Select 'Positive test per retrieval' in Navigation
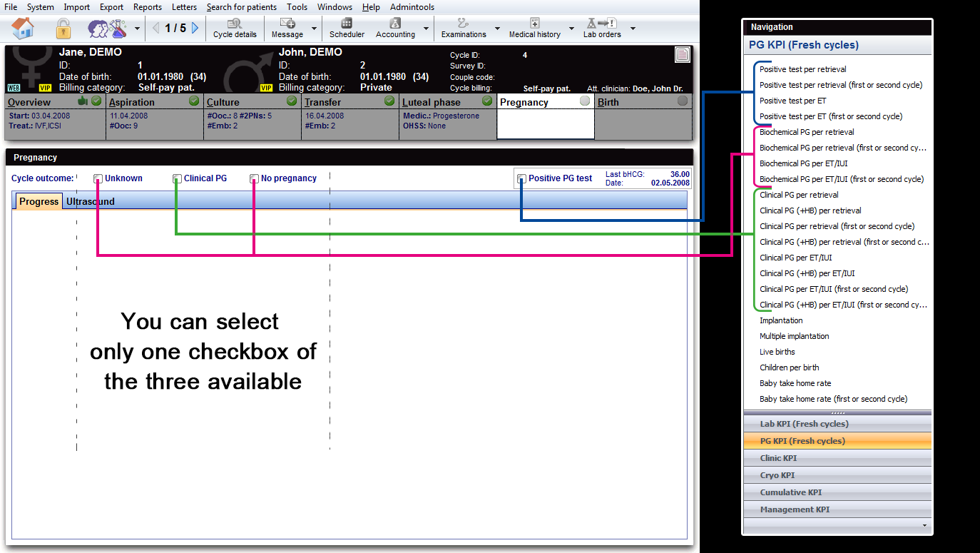Image resolution: width=980 pixels, height=553 pixels. (803, 69)
